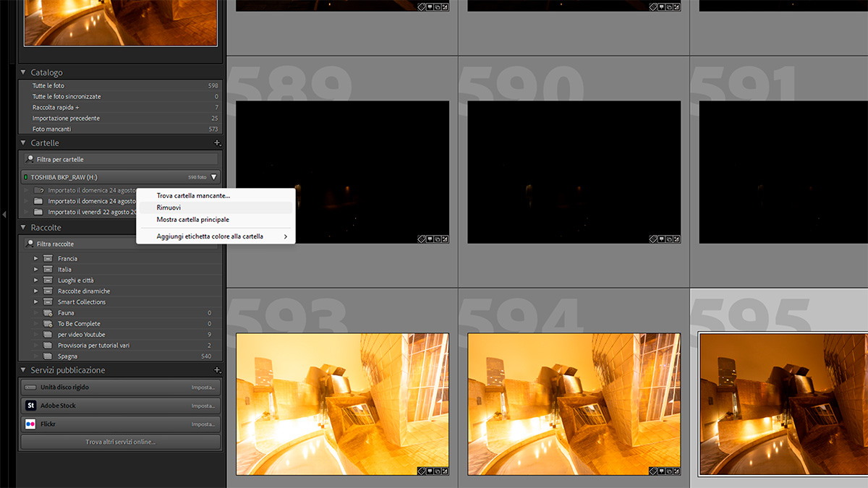
Task: Collapse the Raccolte panel
Action: [23, 228]
